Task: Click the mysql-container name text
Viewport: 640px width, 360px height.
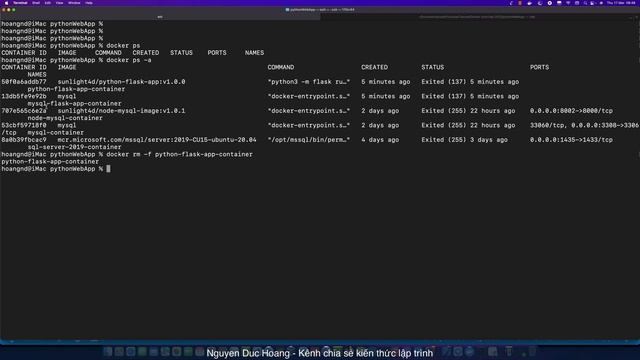Action: 56,133
